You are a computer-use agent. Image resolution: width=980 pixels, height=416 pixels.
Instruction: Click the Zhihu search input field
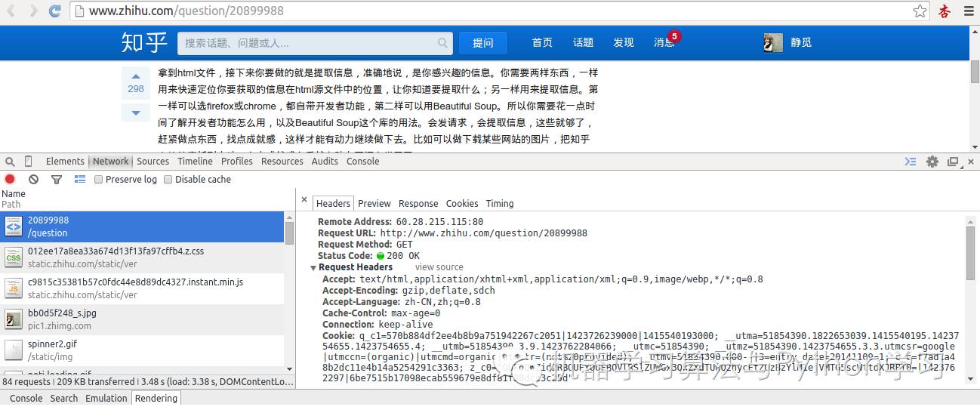click(x=315, y=43)
